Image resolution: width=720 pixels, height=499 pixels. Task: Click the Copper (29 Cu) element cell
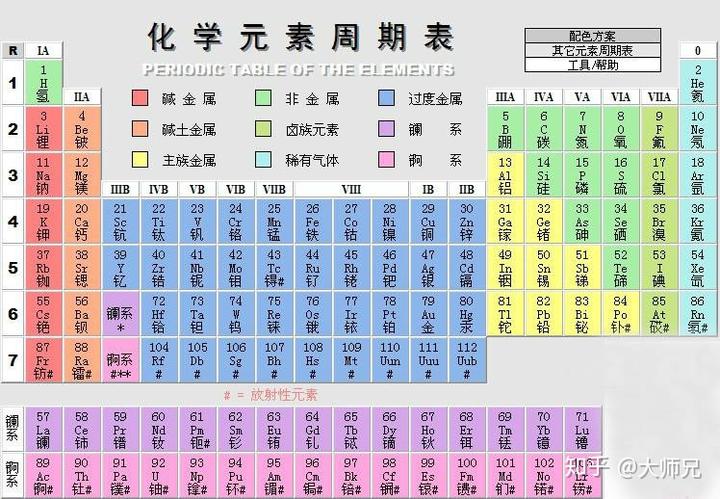click(x=428, y=221)
